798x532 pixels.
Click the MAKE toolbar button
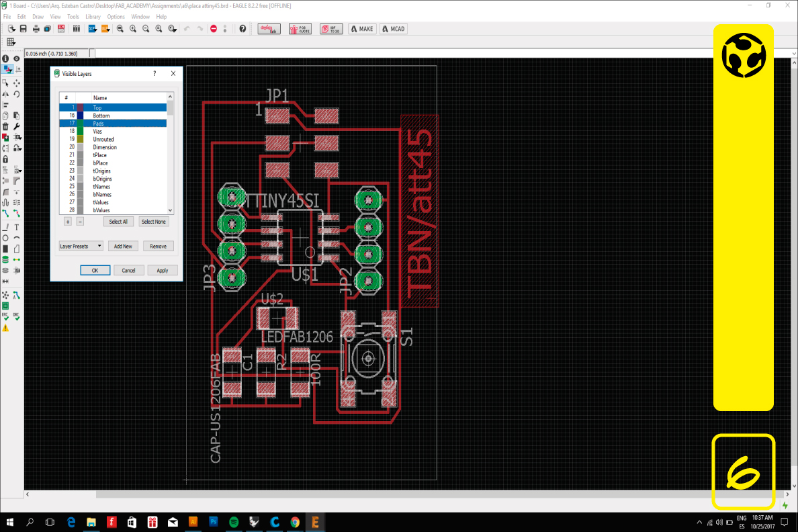362,29
